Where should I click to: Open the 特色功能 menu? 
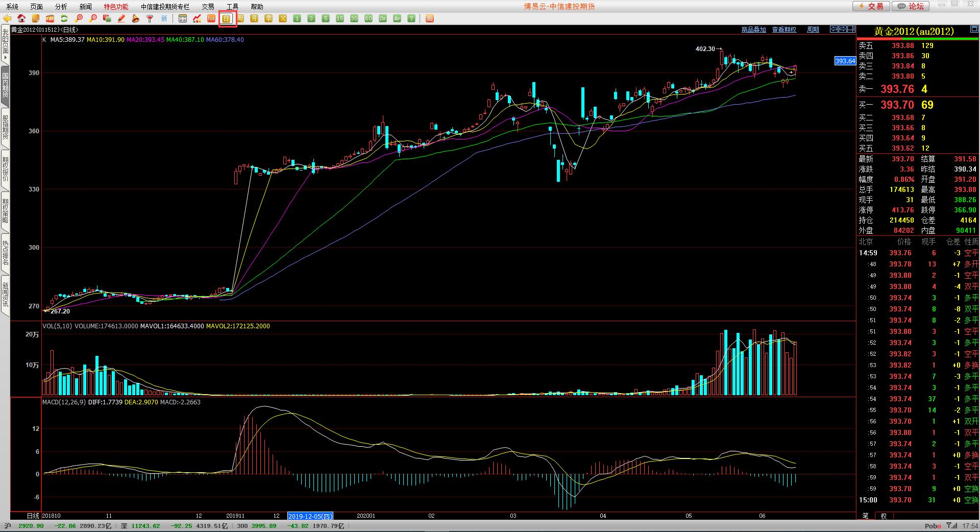point(116,7)
